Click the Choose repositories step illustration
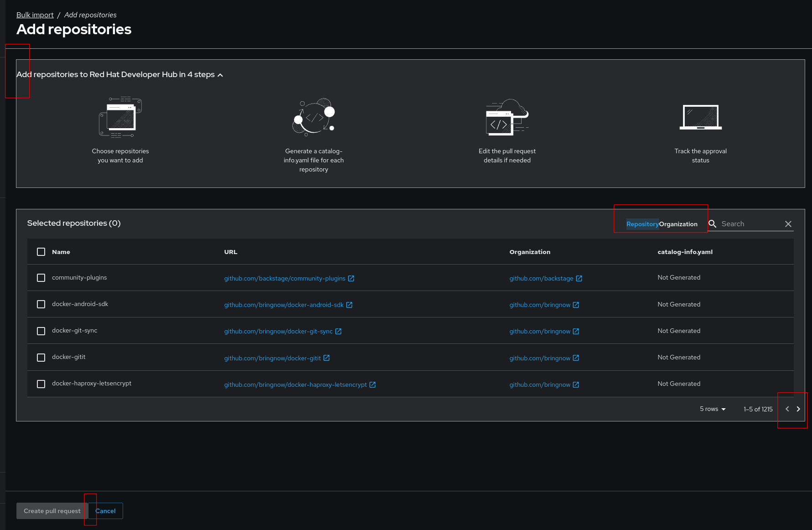812x530 pixels. tap(120, 117)
